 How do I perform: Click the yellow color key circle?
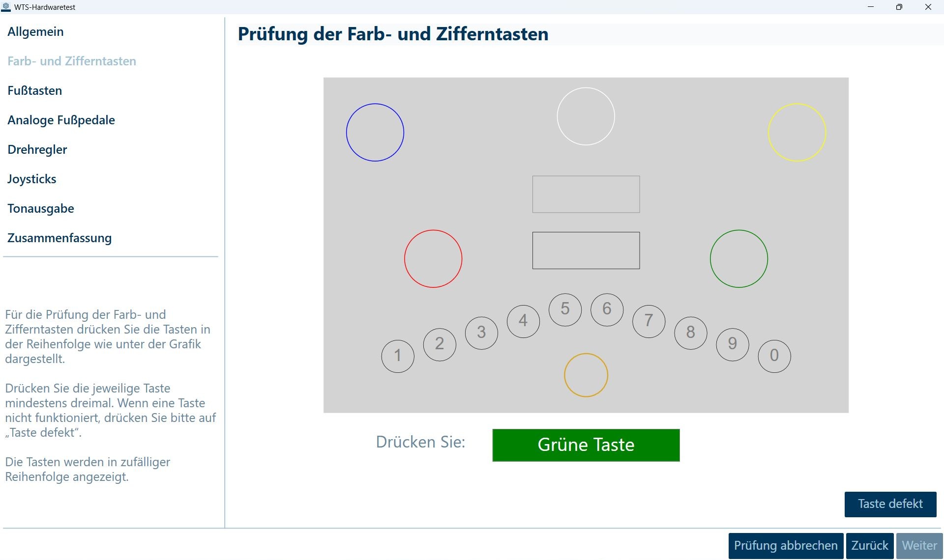coord(797,132)
